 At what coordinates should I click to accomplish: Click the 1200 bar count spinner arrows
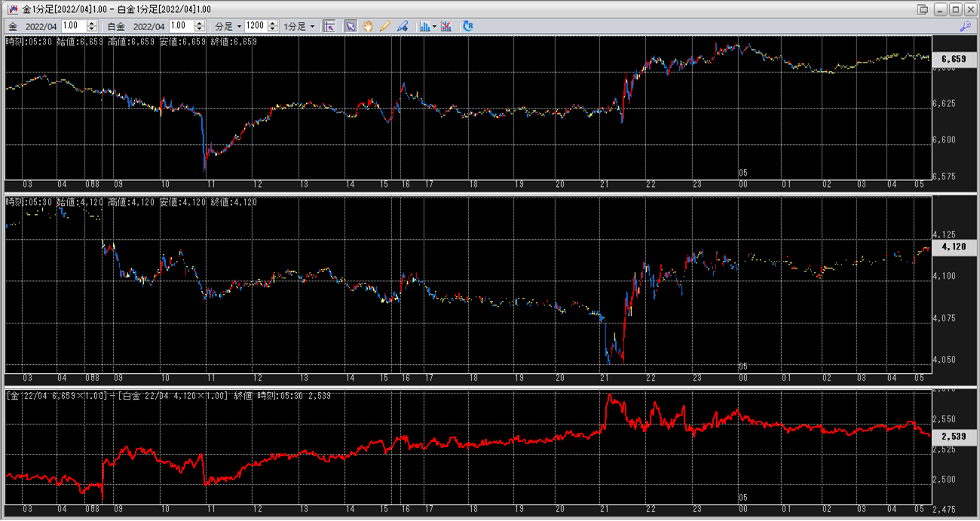tap(272, 26)
